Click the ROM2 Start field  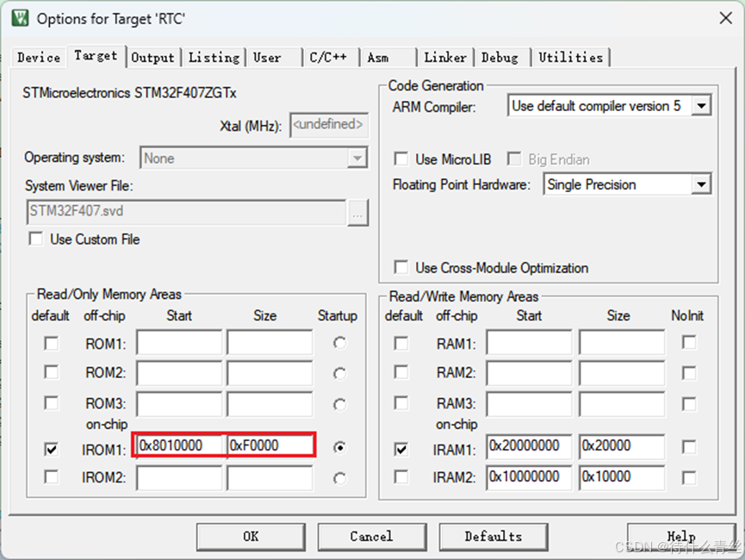[179, 373]
